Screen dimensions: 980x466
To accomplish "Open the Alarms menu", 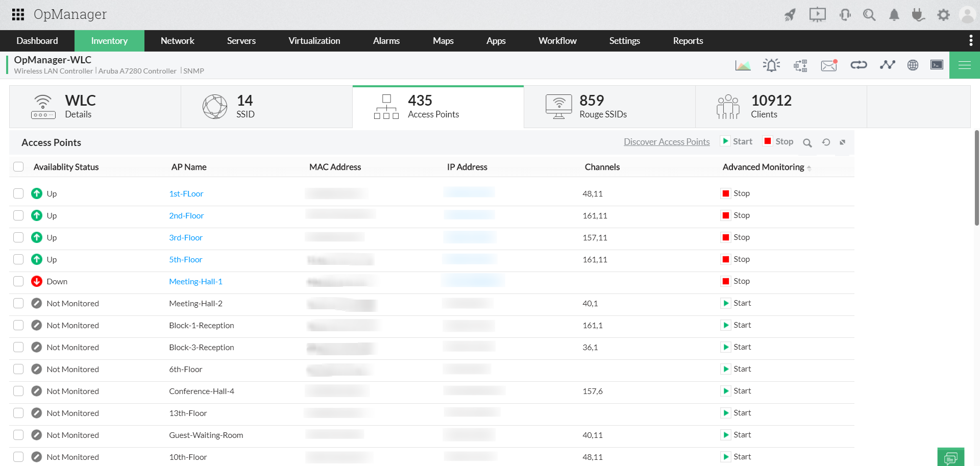I will pyautogui.click(x=386, y=41).
